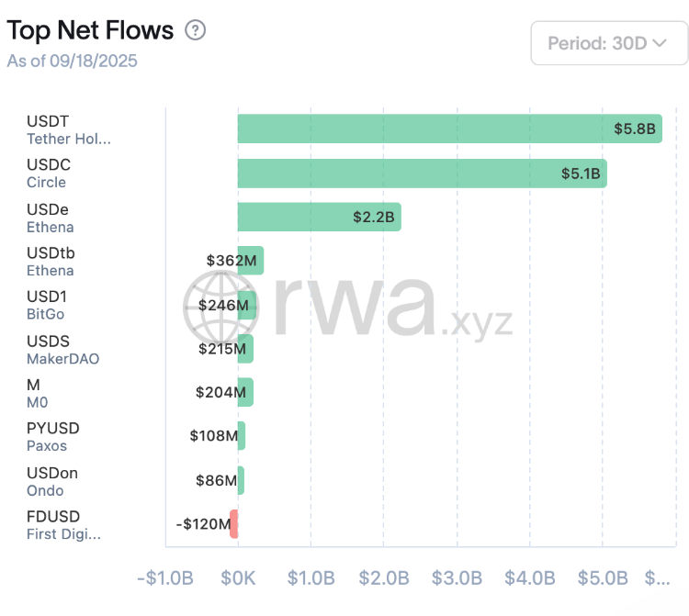Click the PYUSD $108M bar
Image resolution: width=689 pixels, height=616 pixels.
tap(242, 436)
